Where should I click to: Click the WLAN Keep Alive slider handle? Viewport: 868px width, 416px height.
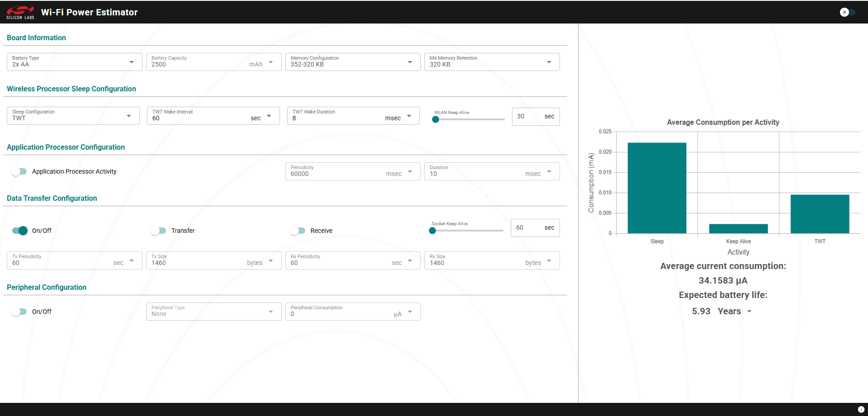[x=436, y=119]
